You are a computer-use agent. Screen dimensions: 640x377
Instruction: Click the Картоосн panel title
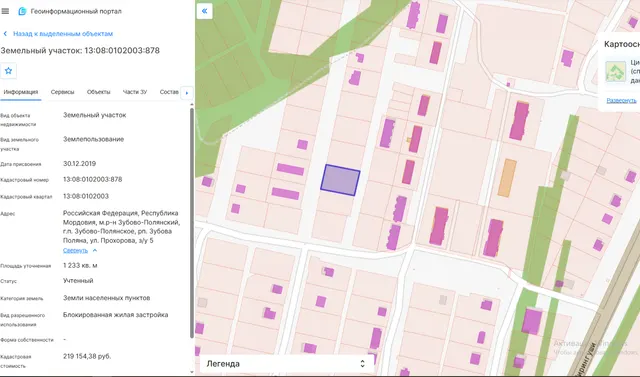click(622, 44)
